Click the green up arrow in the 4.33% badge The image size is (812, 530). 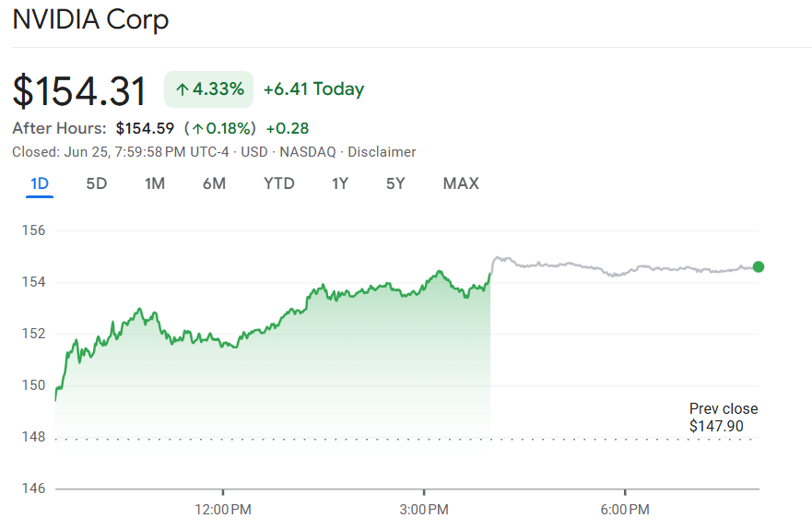[x=182, y=89]
